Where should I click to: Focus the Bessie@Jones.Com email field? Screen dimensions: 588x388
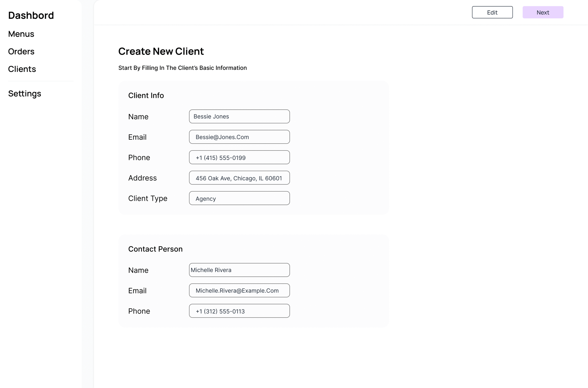click(x=239, y=137)
